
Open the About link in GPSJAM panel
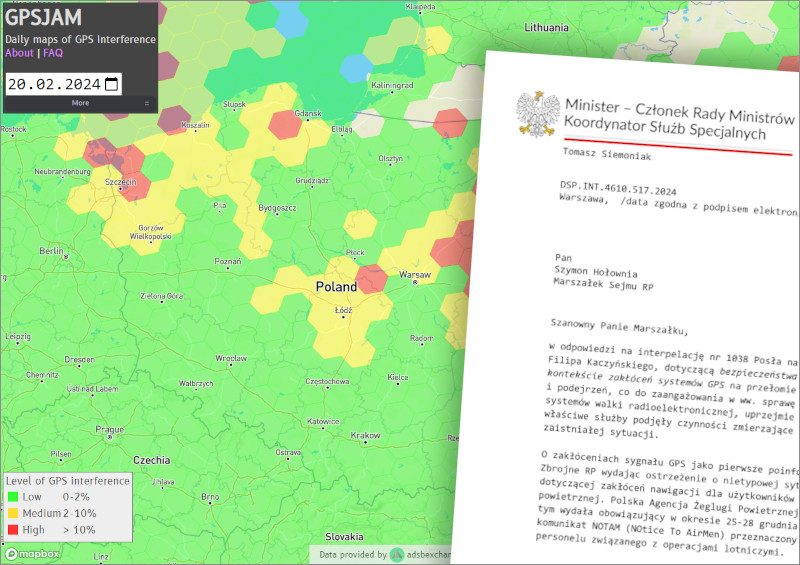[19, 53]
